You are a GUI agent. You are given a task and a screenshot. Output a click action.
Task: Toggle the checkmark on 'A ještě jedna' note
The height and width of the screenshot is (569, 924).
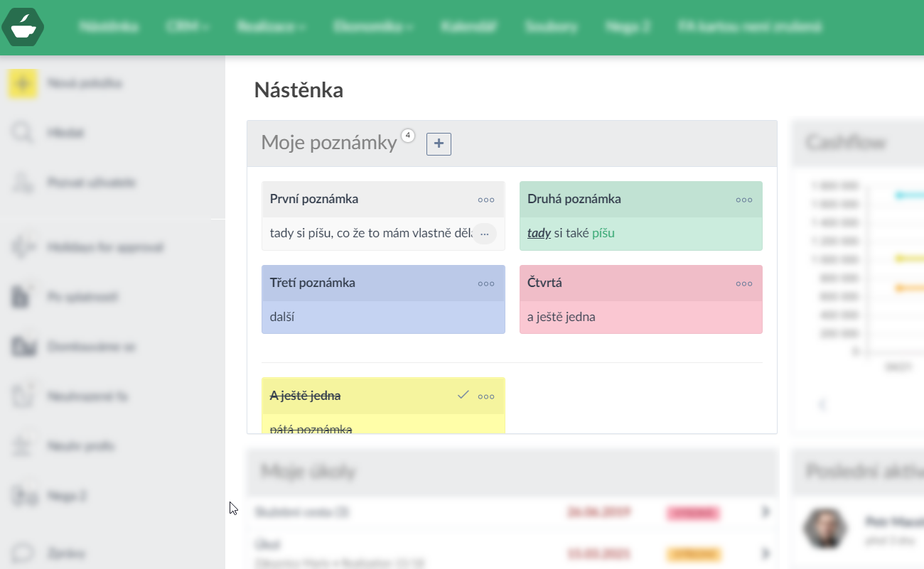463,395
